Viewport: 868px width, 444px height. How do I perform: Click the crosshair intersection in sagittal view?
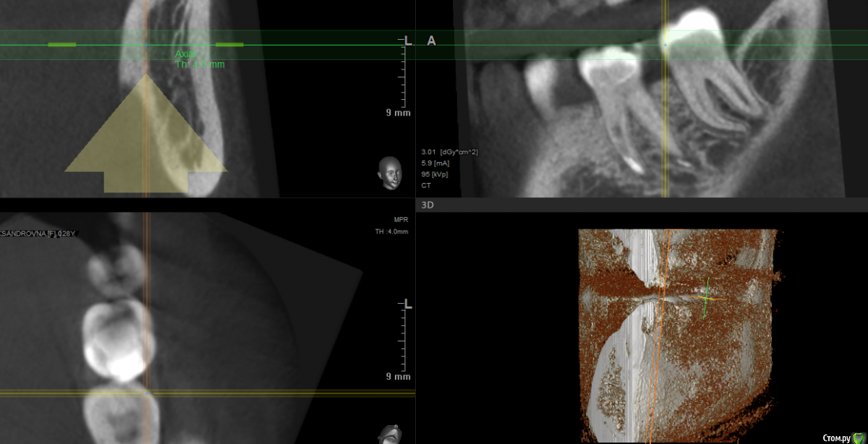tap(665, 45)
